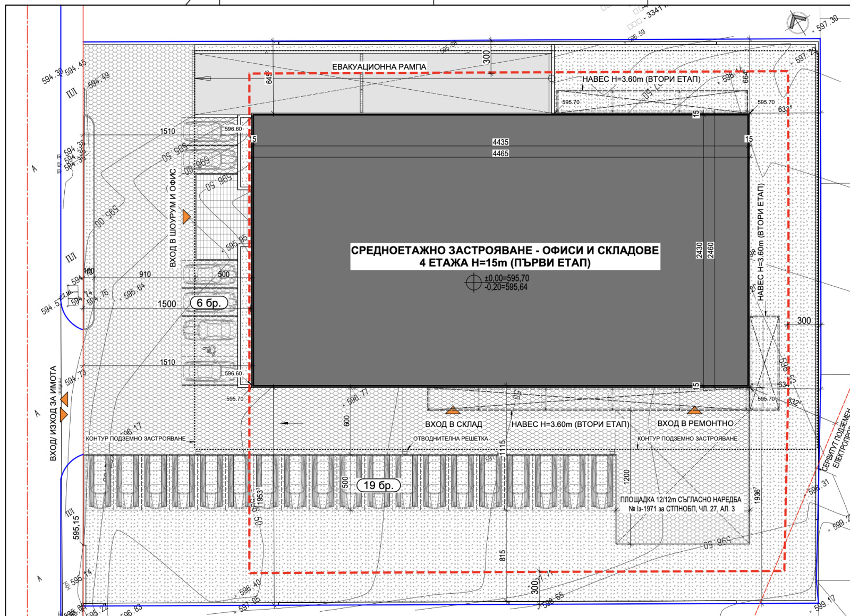Select the ПЛОЩАДКА 12/12m fire platform text
850x616 pixels.
681,504
